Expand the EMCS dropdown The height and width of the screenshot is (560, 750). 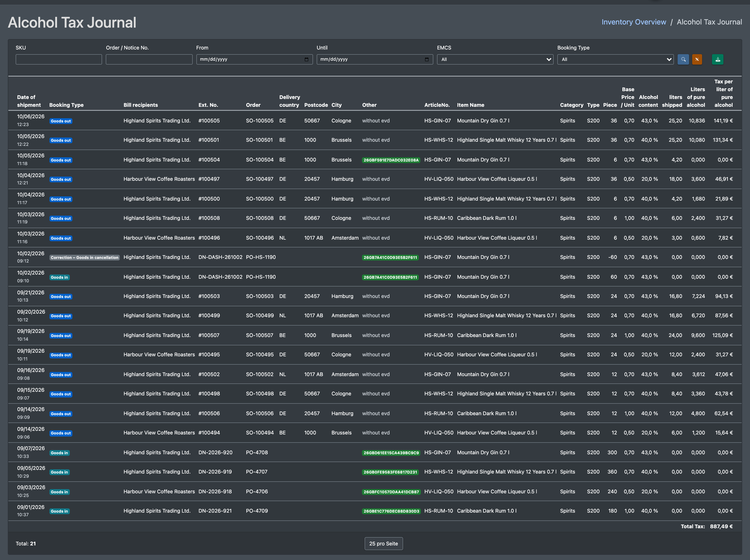pos(495,59)
